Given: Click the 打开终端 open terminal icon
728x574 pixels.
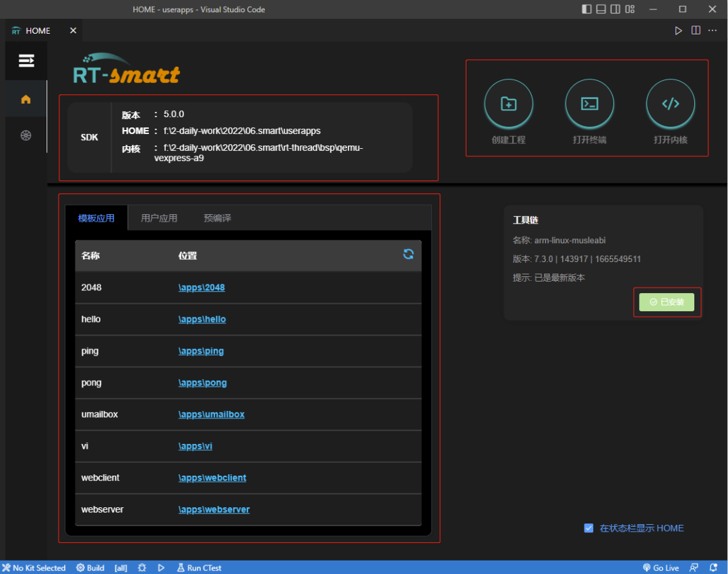Looking at the screenshot, I should pyautogui.click(x=589, y=104).
